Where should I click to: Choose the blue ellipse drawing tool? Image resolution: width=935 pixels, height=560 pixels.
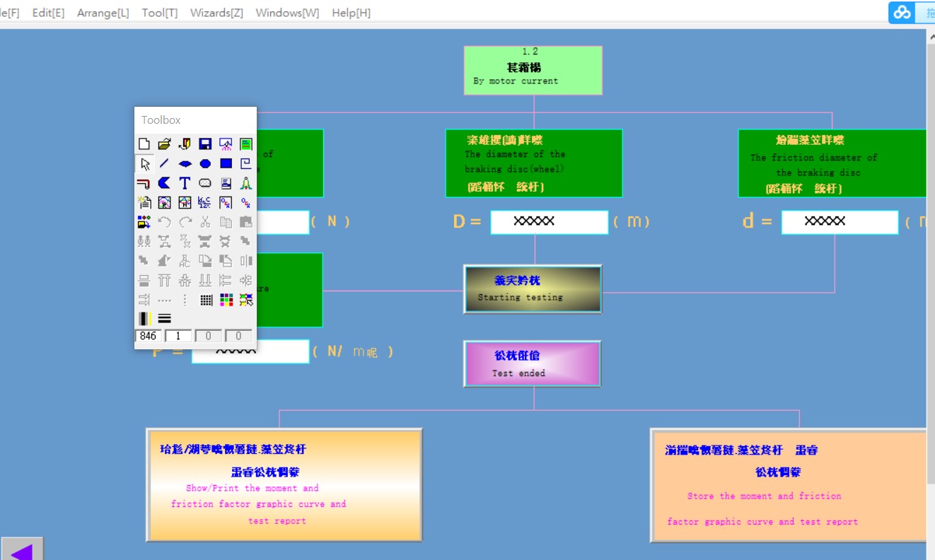[x=185, y=164]
